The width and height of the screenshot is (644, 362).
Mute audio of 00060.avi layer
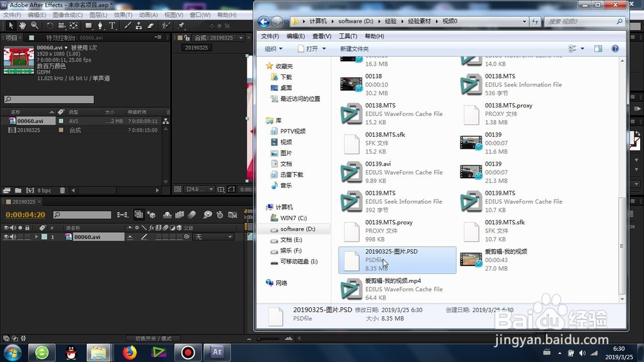[x=13, y=236]
